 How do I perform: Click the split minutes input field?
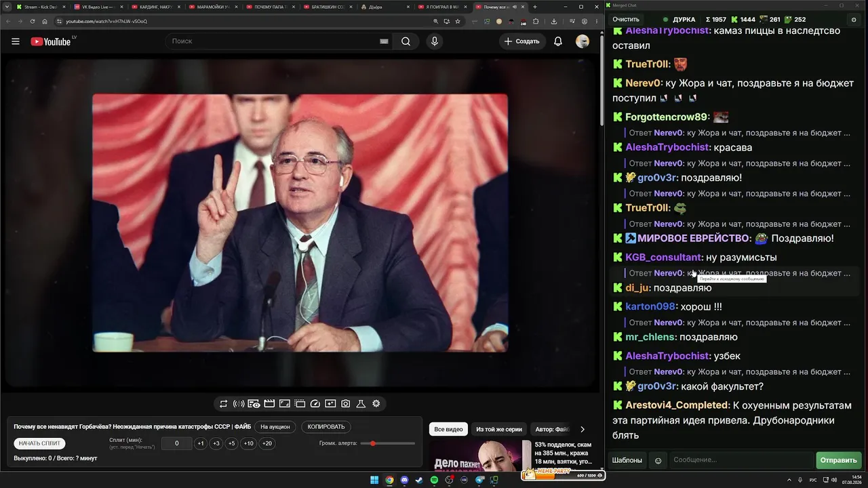tap(177, 443)
